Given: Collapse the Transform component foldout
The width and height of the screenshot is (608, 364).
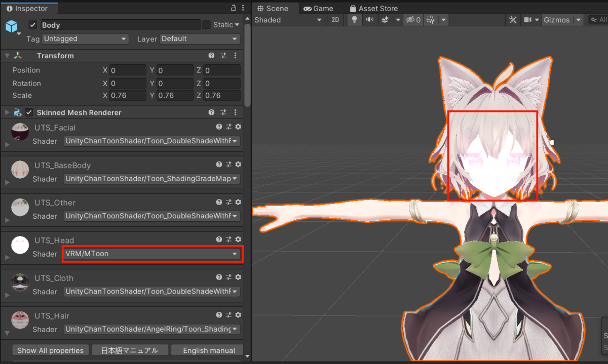Looking at the screenshot, I should coord(7,56).
